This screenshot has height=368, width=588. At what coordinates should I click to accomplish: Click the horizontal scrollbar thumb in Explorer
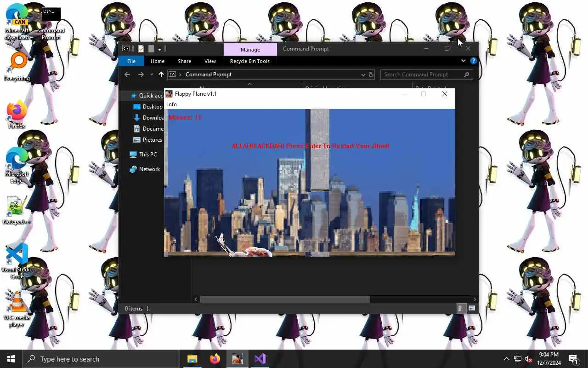(x=285, y=299)
